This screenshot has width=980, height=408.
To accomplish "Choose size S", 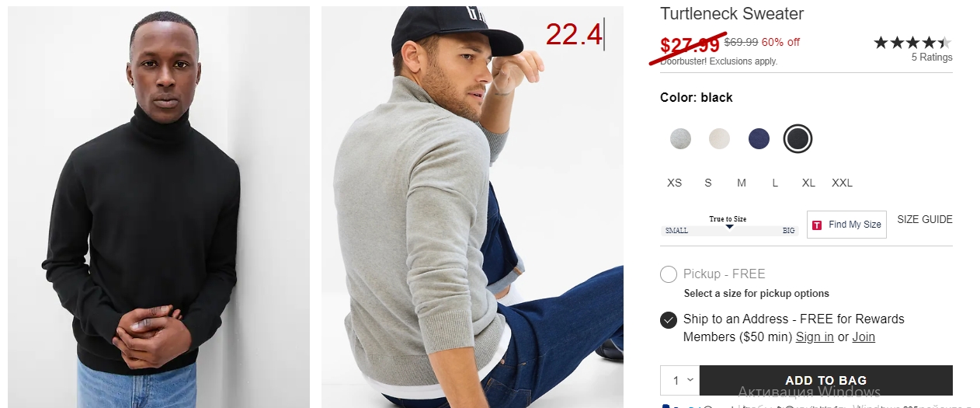I will pos(708,183).
